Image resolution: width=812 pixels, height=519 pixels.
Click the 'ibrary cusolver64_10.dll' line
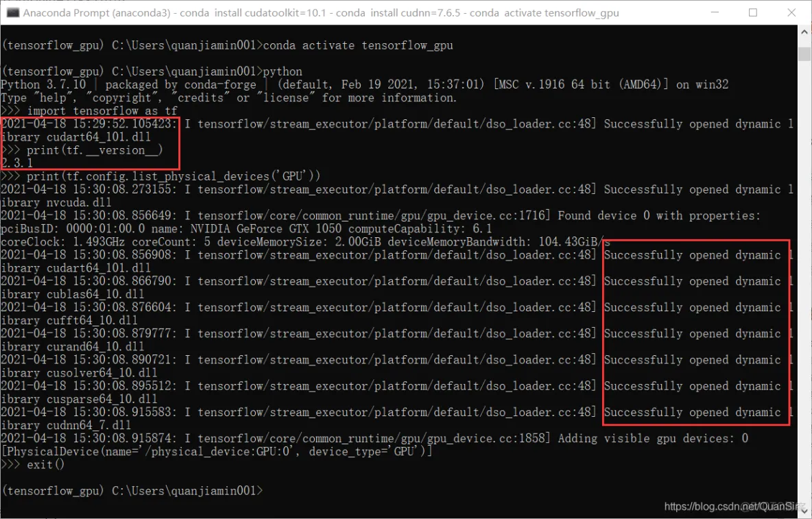click(80, 372)
